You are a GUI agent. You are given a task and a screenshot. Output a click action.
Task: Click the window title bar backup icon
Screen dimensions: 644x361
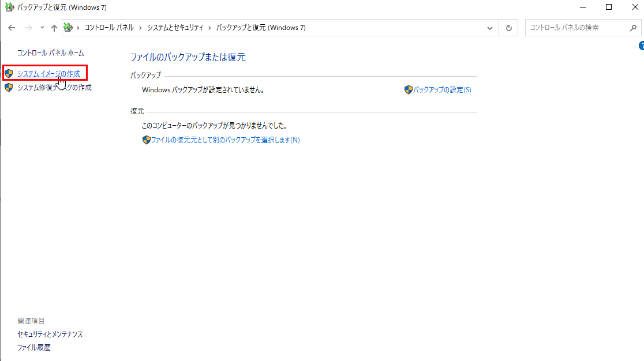pos(9,7)
